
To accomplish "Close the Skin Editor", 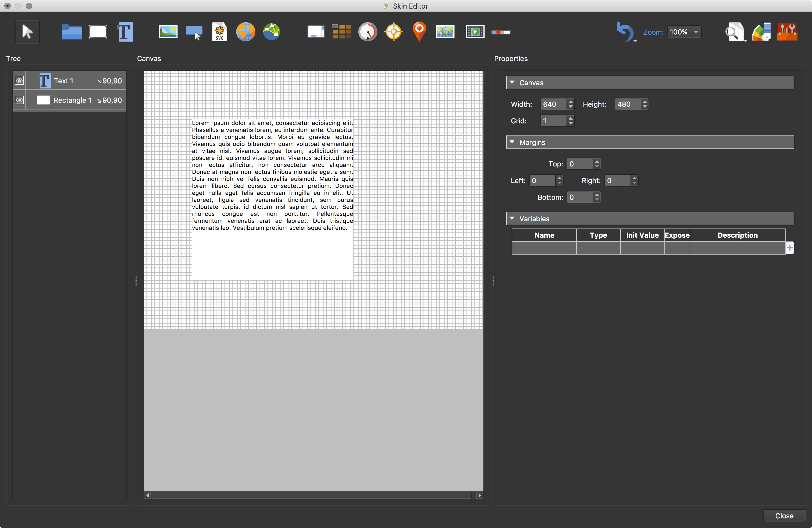I will coord(784,515).
